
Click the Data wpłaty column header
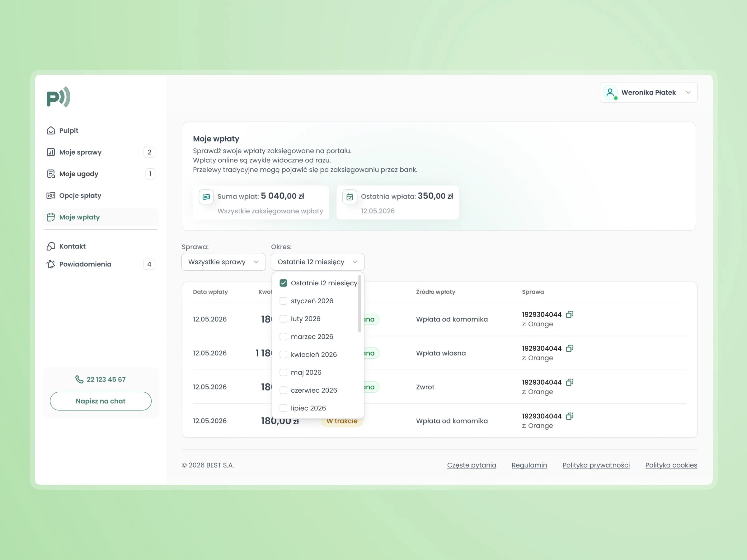(210, 292)
